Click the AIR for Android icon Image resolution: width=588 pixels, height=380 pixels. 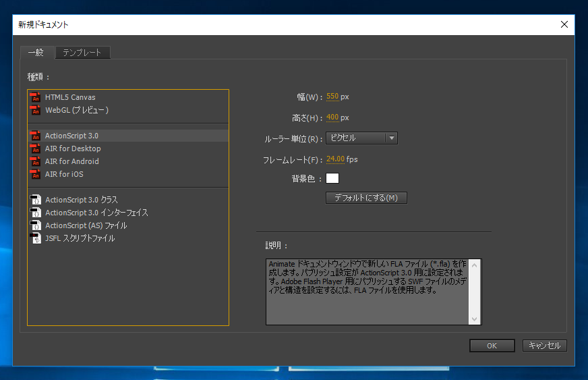(x=35, y=161)
